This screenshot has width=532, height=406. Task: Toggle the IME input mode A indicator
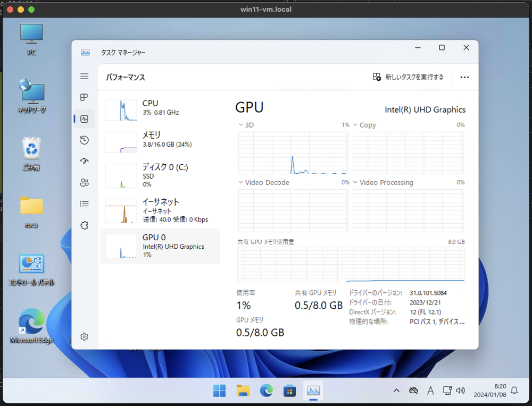pyautogui.click(x=430, y=391)
